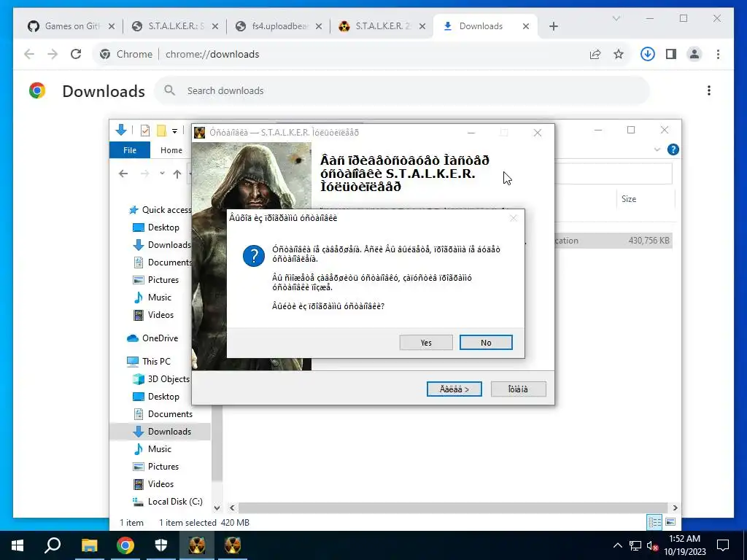Viewport: 747px width, 560px height.
Task: Click Yes in the exit confirmation dialog
Action: [426, 343]
